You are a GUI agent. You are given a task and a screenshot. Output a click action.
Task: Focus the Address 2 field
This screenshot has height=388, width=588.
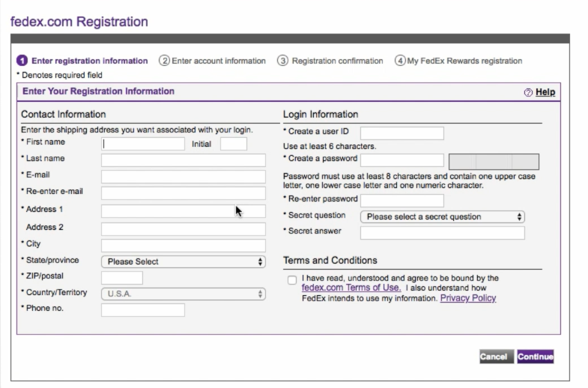pos(184,229)
